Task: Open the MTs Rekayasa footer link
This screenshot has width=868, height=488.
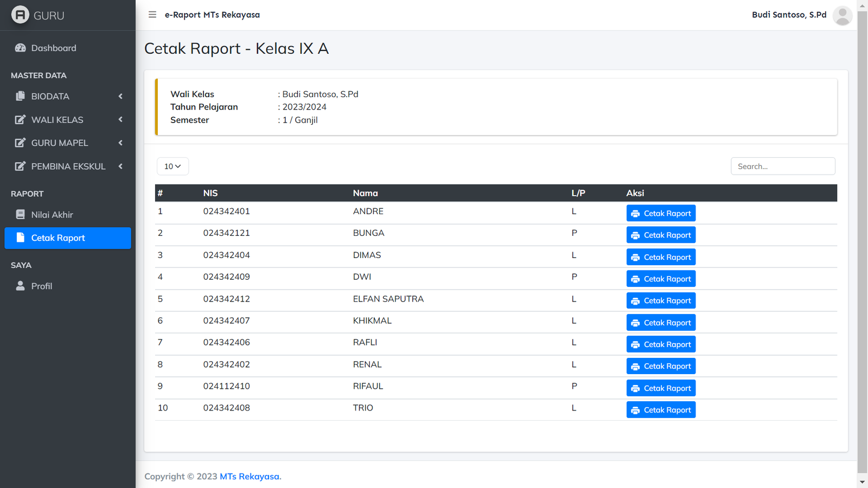Action: (x=249, y=477)
